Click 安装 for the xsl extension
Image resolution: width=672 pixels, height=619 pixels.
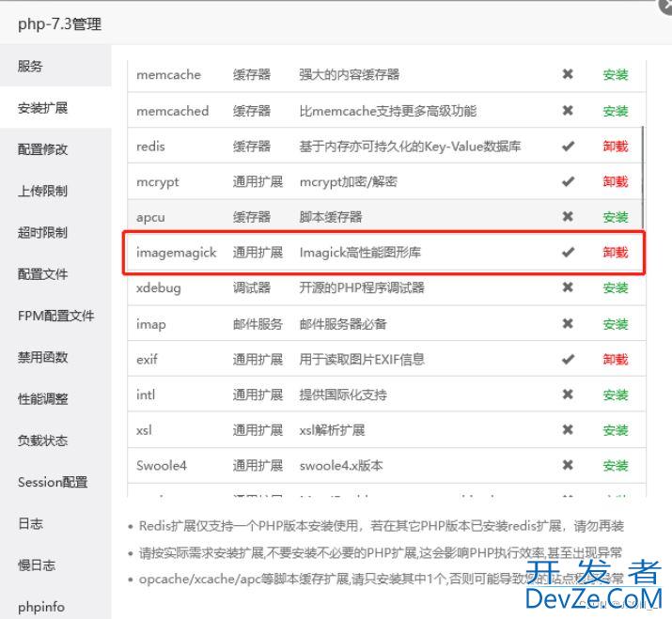[616, 430]
